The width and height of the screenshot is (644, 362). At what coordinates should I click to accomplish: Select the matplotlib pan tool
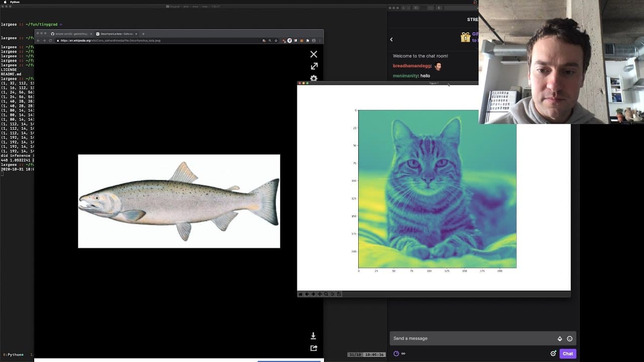pos(319,294)
